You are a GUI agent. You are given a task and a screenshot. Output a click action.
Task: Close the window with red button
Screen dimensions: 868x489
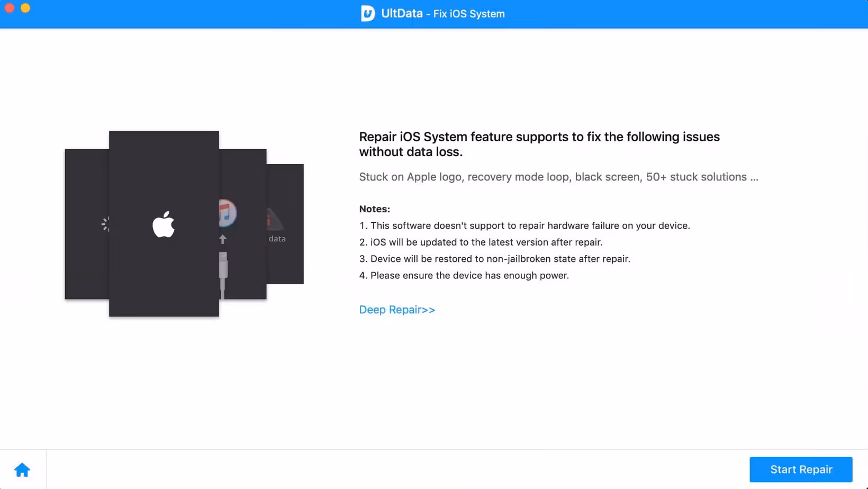pos(10,8)
